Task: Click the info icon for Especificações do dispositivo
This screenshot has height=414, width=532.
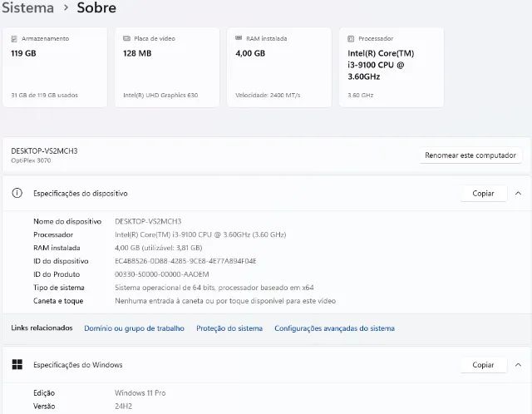Action: [17, 193]
